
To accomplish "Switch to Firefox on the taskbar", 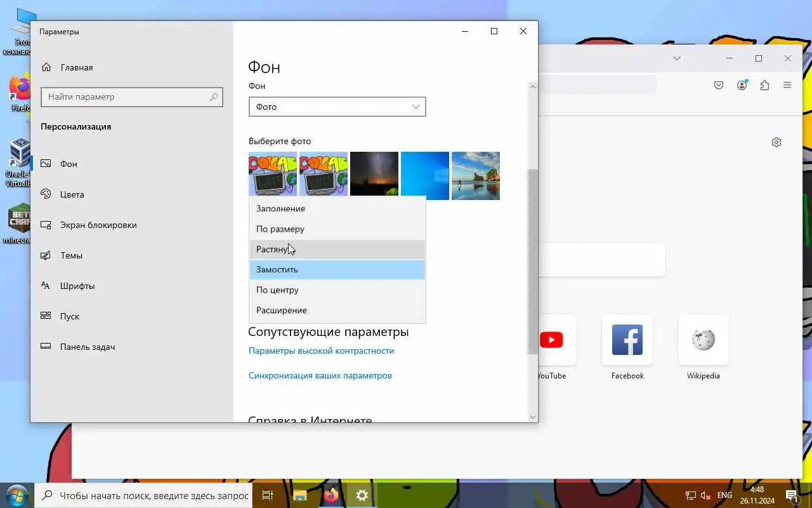I will click(331, 495).
